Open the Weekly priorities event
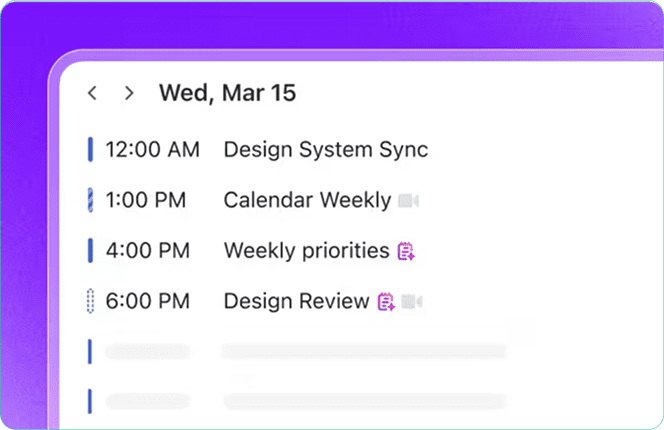This screenshot has height=430, width=664. coord(307,250)
